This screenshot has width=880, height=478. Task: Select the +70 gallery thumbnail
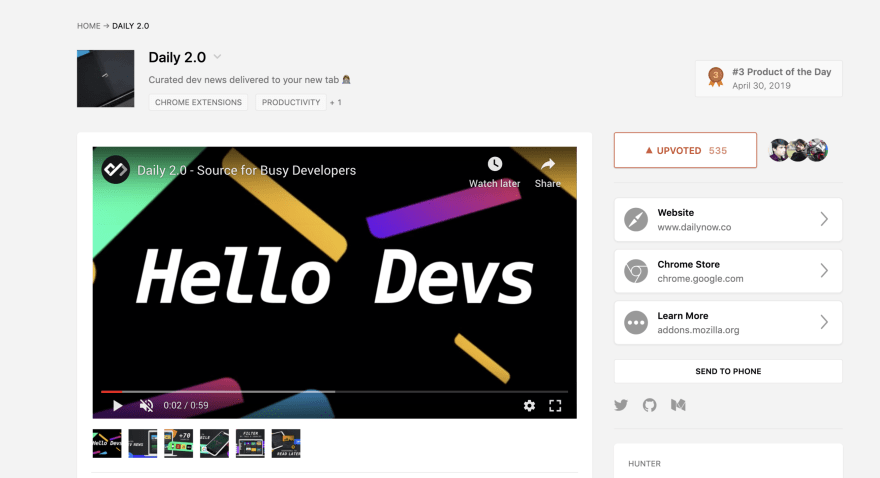(x=178, y=443)
